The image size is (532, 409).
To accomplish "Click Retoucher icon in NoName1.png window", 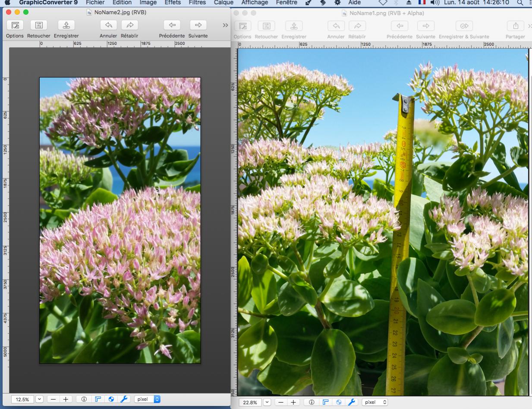I will click(x=266, y=26).
